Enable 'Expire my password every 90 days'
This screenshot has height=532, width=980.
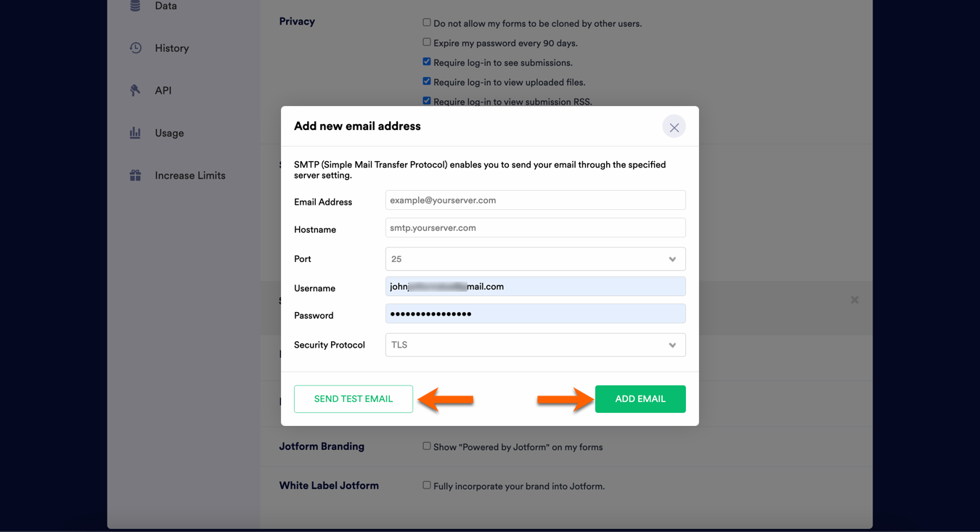coord(427,42)
